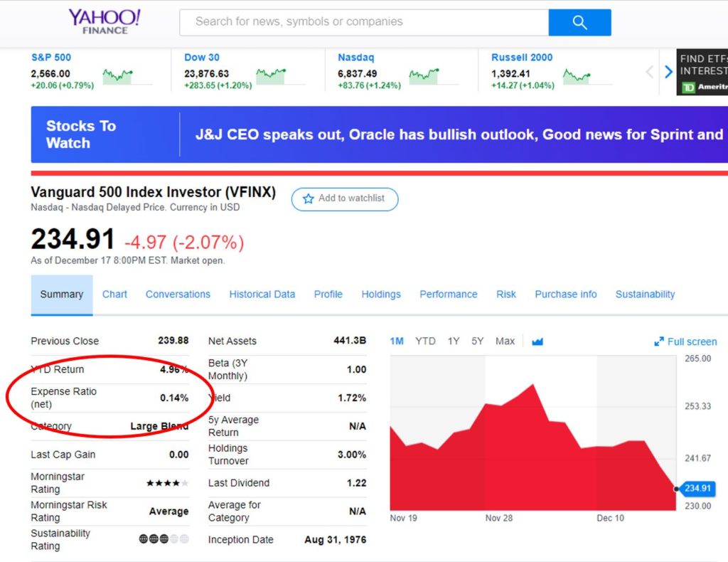This screenshot has width=728, height=562.
Task: Click the Category value Large Blend
Action: tap(159, 426)
